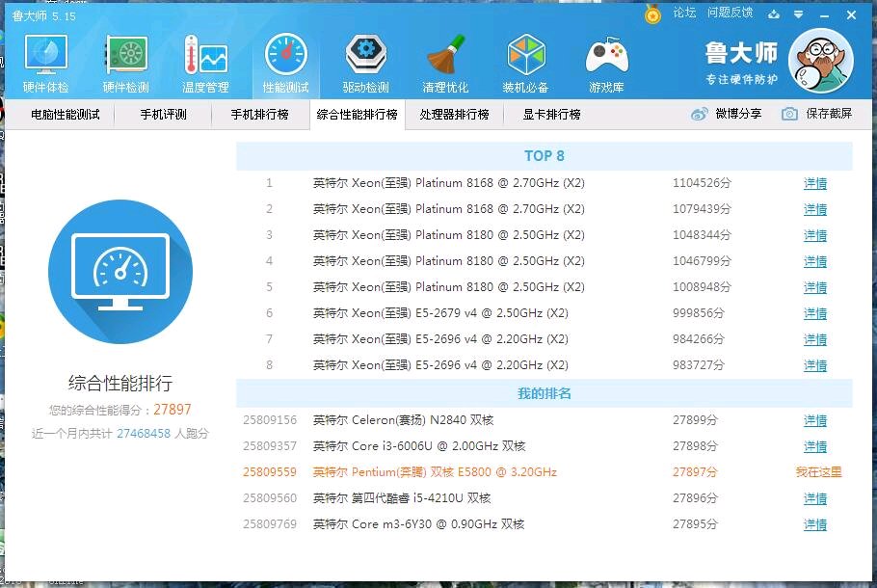Image resolution: width=877 pixels, height=588 pixels.
Task: Open 详情 for Core i3-6006U row
Action: 815,447
